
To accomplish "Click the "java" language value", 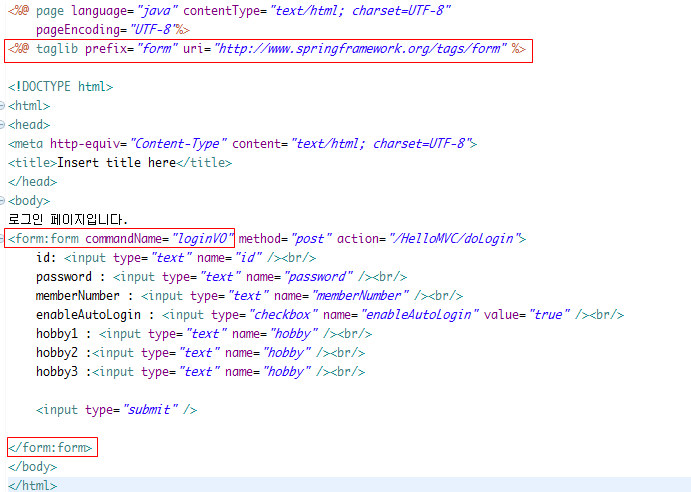I will (x=156, y=11).
